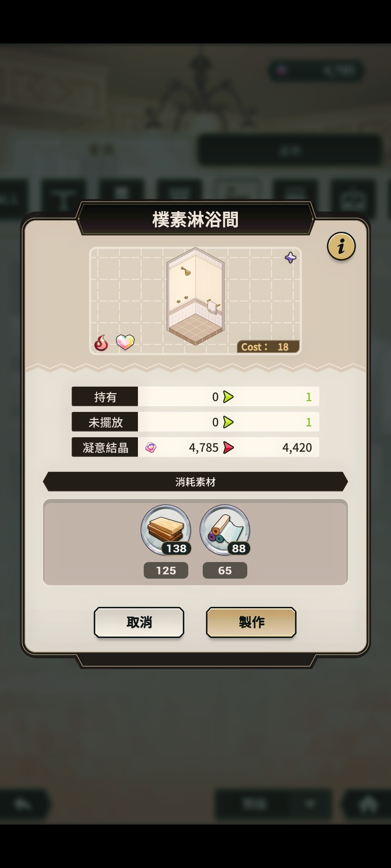Viewport: 391px width, 868px height.
Task: Tap the green arrow in 未擺放 row
Action: tap(228, 422)
